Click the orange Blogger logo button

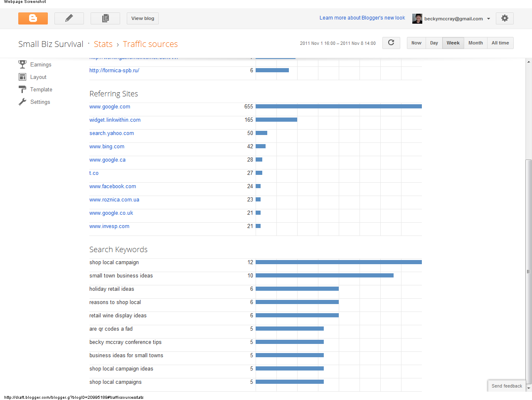(33, 18)
